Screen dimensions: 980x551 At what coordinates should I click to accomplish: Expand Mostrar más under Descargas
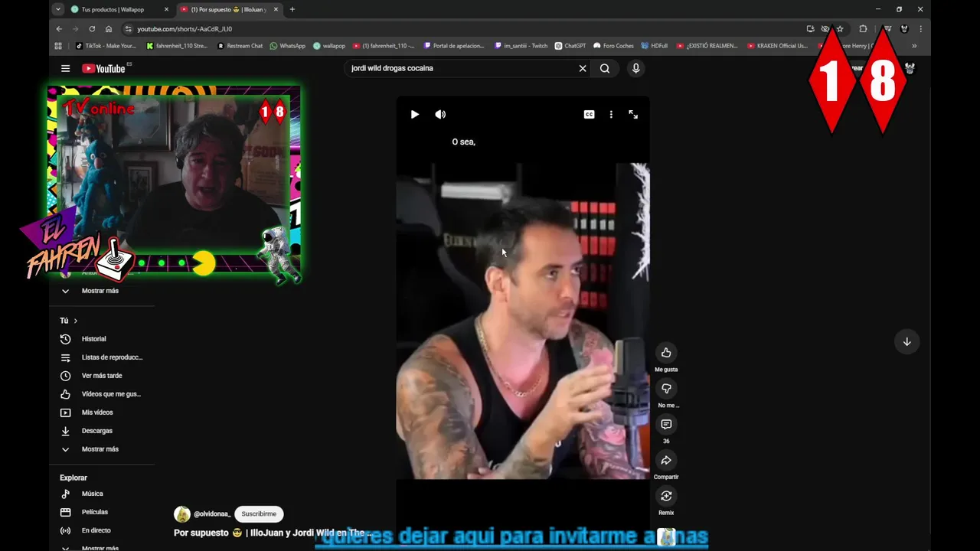[102, 449]
